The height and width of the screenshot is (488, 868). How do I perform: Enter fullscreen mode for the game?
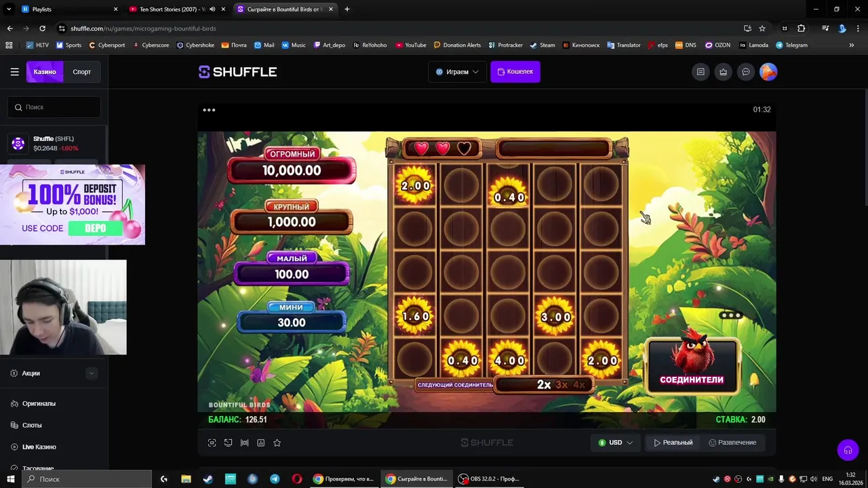click(x=212, y=443)
